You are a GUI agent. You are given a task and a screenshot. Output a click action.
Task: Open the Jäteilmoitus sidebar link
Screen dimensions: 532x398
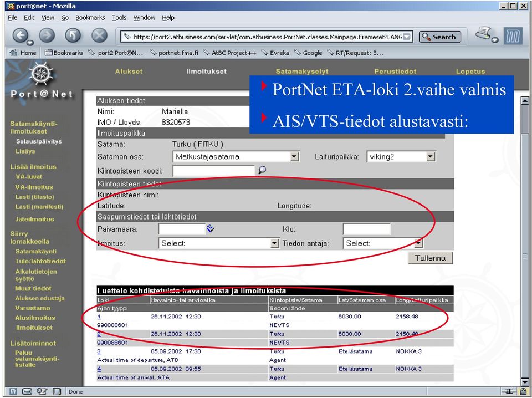click(34, 219)
